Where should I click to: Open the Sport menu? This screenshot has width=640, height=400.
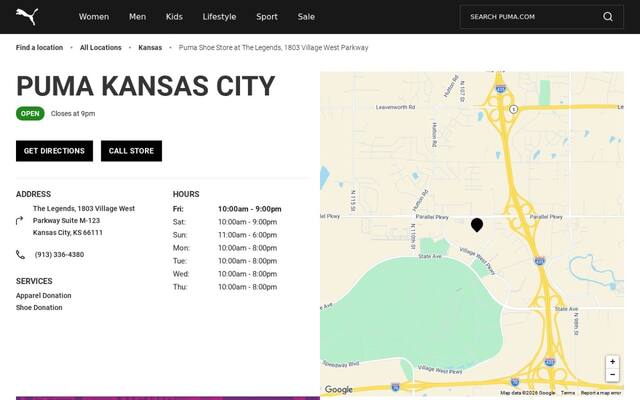pos(267,17)
